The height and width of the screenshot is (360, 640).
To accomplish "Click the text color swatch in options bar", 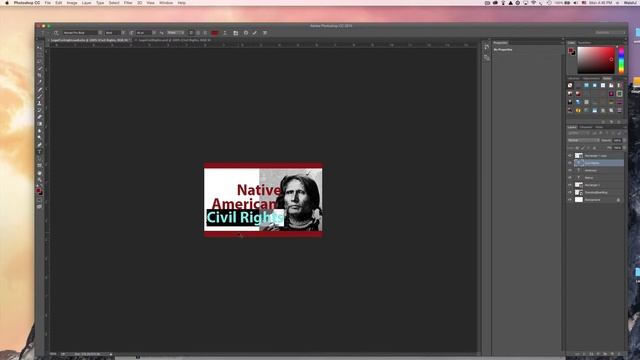I will [214, 33].
